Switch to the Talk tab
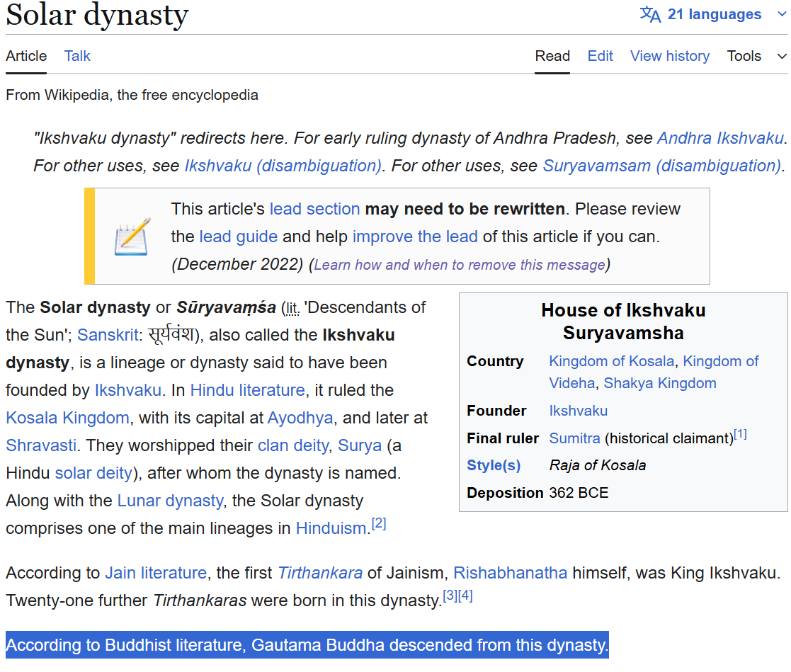Viewport: 791px width, 672px height. 77,56
